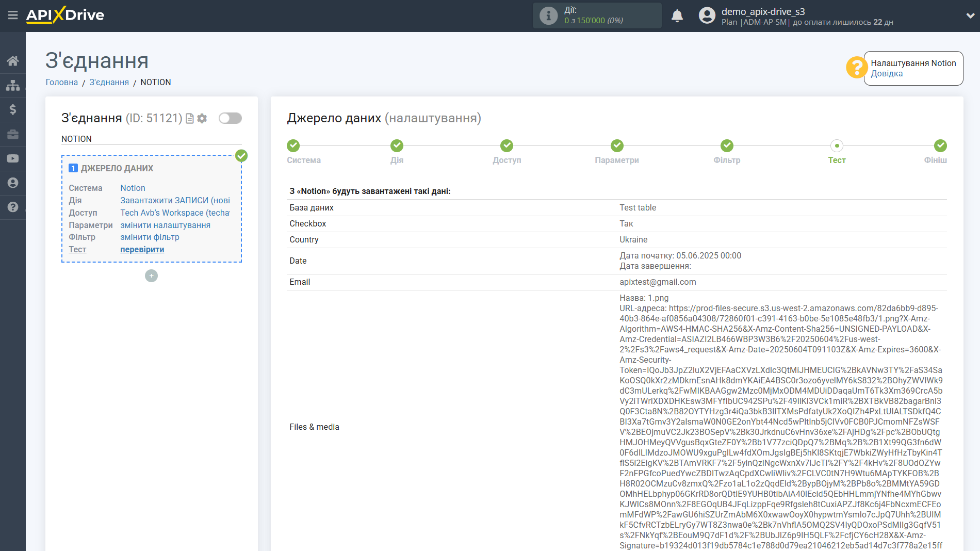Open briefcase icon in sidebar
The width and height of the screenshot is (980, 551).
13,134
